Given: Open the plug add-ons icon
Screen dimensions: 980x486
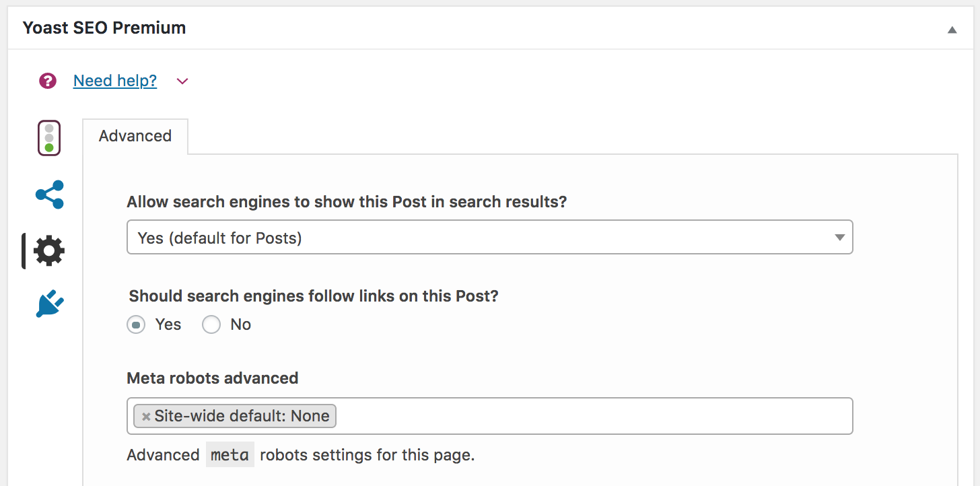Looking at the screenshot, I should (50, 304).
